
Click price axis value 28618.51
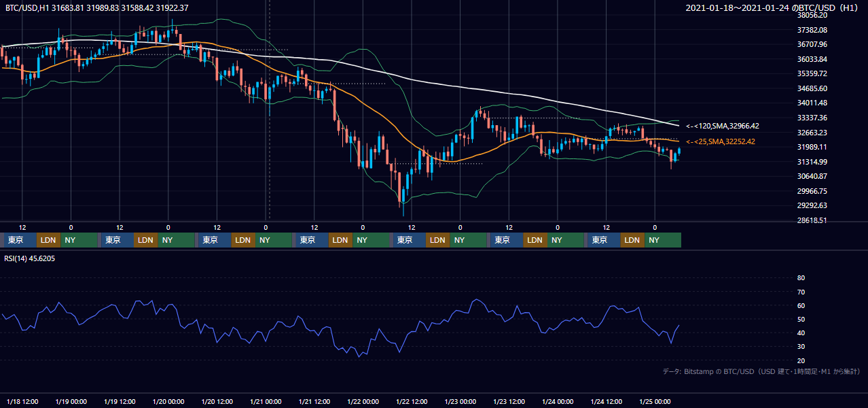click(812, 220)
